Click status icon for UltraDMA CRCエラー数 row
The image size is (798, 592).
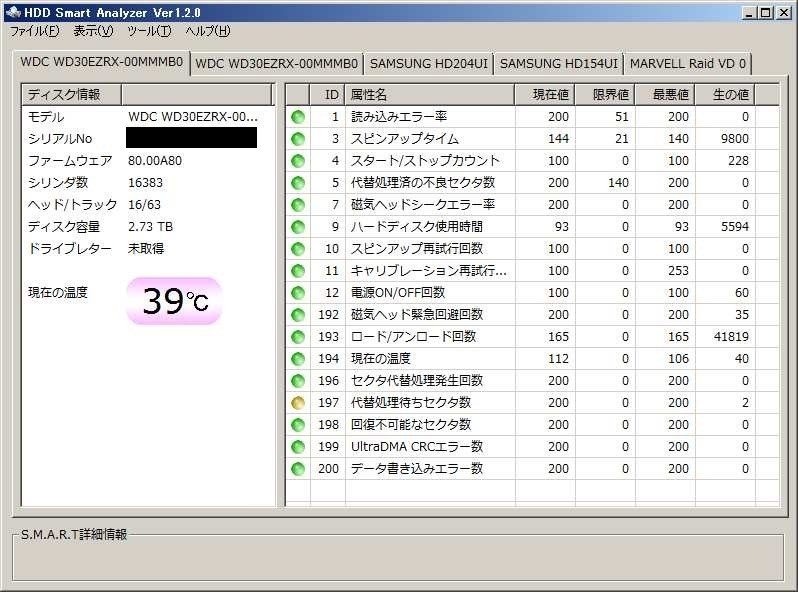tap(298, 446)
